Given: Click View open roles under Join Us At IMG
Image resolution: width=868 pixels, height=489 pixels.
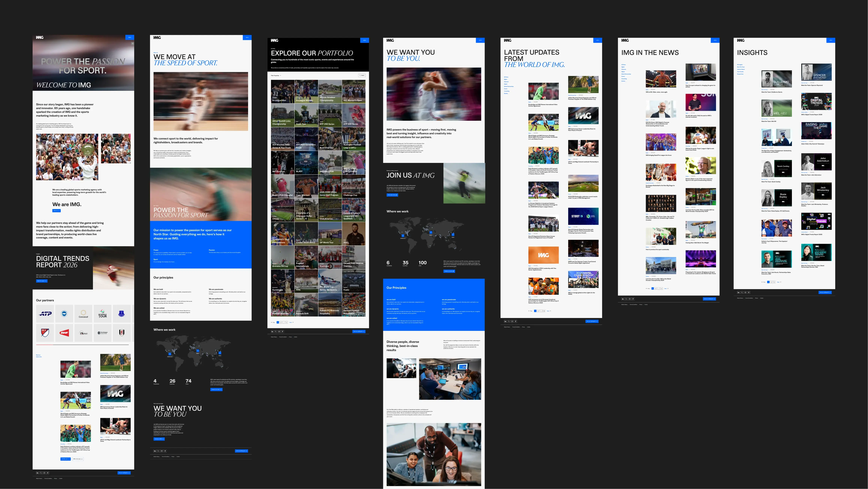Looking at the screenshot, I should (x=393, y=195).
